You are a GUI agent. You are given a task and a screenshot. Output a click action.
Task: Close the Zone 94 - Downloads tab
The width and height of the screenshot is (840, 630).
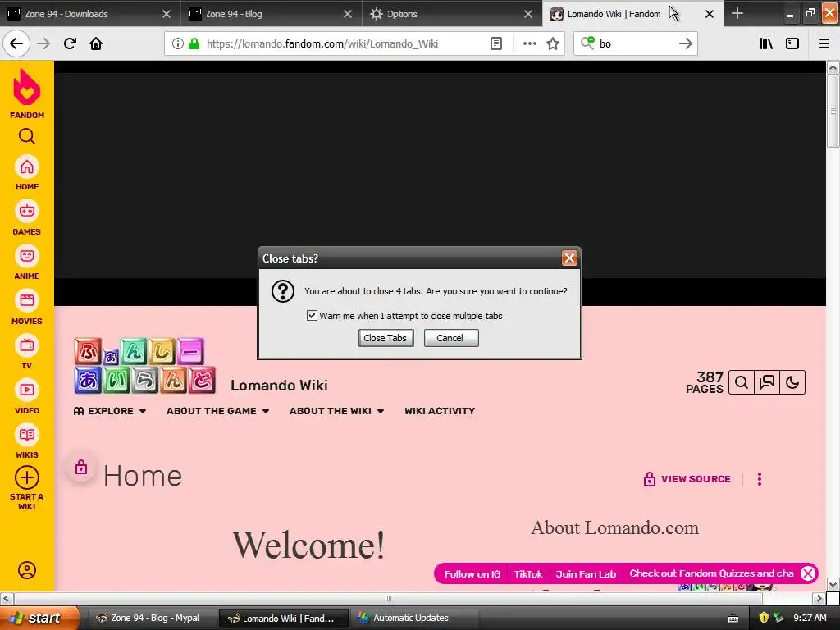point(167,14)
